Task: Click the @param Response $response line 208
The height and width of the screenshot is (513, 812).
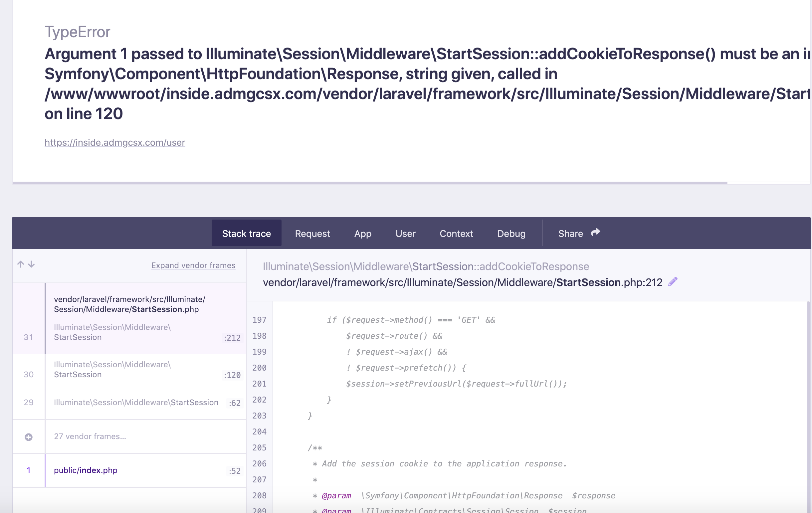Action: tap(464, 495)
